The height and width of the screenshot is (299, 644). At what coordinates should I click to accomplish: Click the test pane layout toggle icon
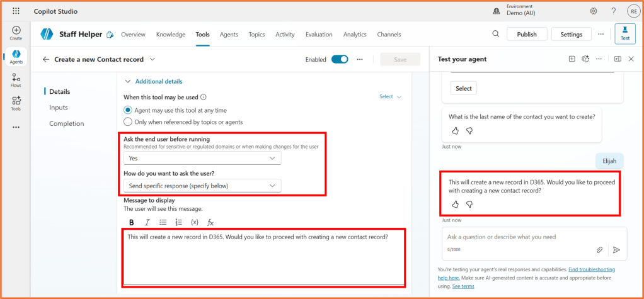(x=618, y=59)
